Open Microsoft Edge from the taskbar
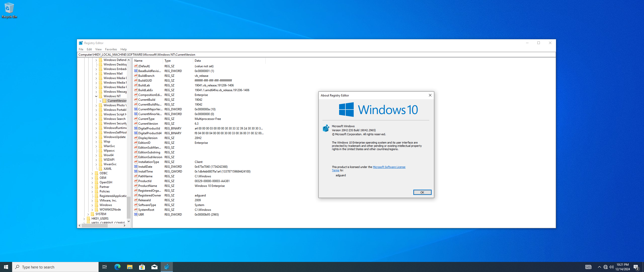The image size is (644, 272). pos(117,267)
